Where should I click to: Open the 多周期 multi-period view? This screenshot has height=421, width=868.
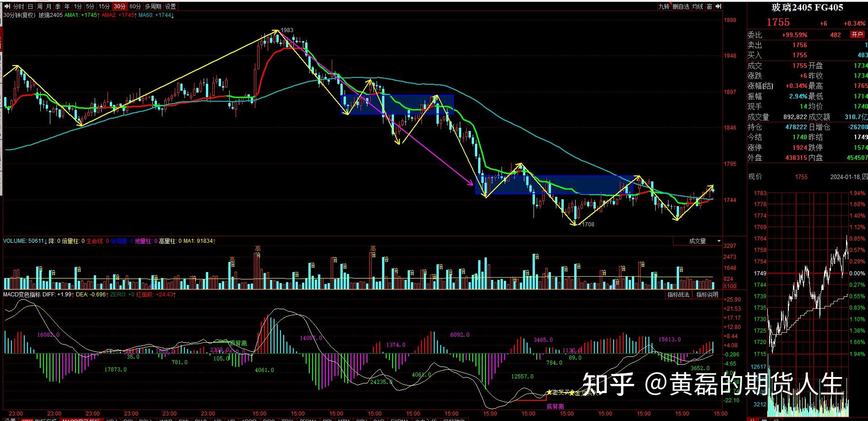153,6
